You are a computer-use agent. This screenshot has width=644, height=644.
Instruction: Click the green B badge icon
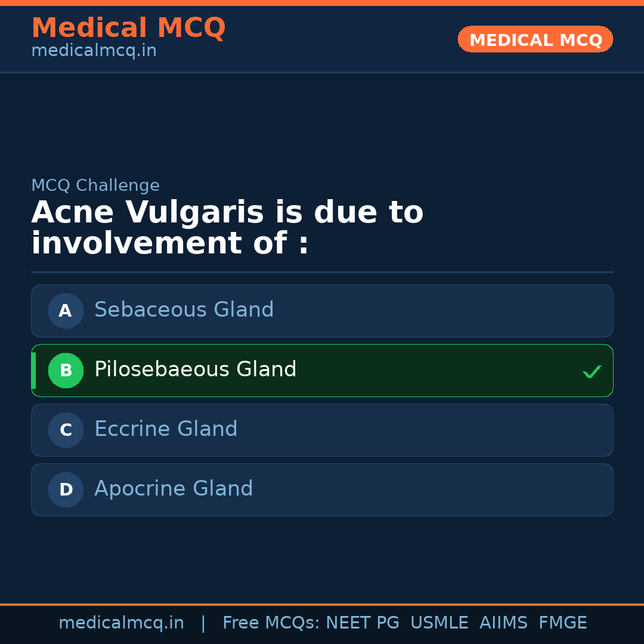pos(66,370)
